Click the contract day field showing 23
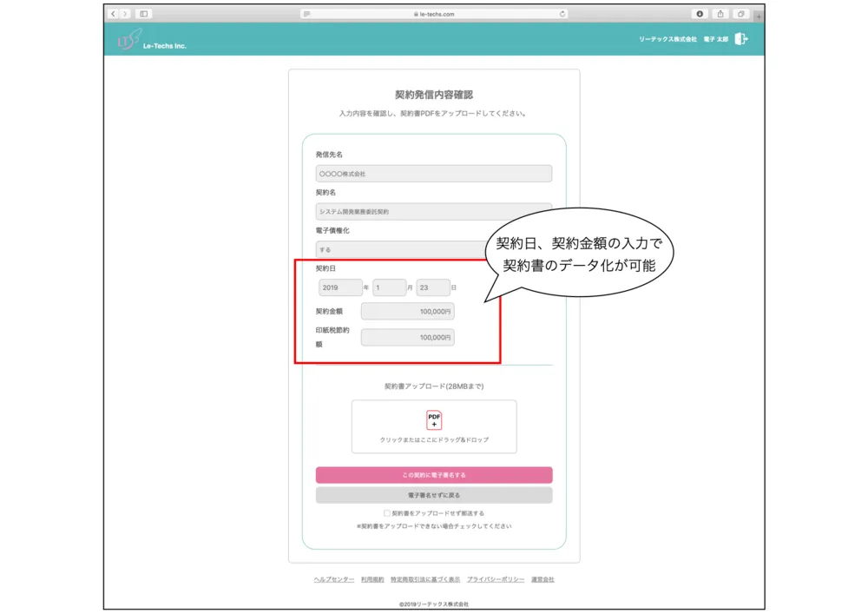This screenshot has height=614, width=868. (x=433, y=287)
